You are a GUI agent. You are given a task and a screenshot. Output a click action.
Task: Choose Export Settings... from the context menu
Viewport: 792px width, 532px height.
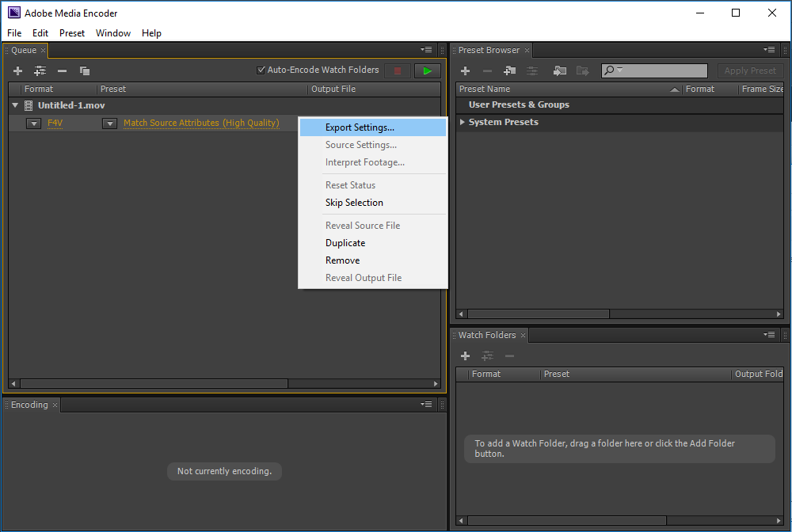(373, 127)
